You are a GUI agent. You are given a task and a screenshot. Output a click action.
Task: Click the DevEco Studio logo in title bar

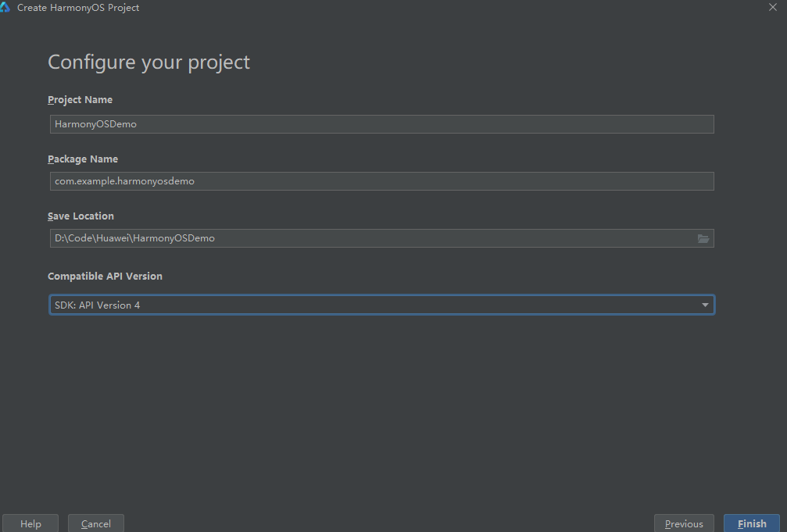click(x=5, y=8)
